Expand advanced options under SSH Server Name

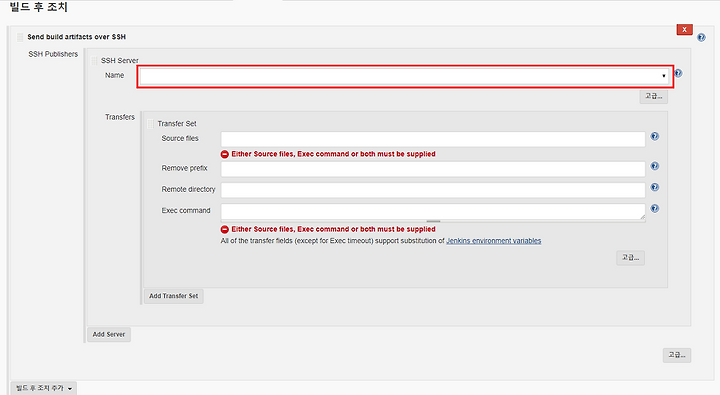[653, 96]
